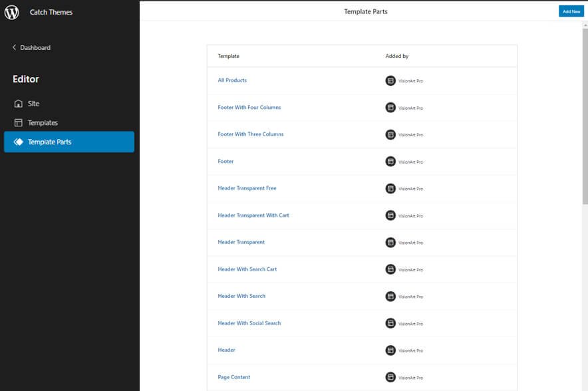
Task: Open the Footer With Four Columns template part
Action: (248, 107)
